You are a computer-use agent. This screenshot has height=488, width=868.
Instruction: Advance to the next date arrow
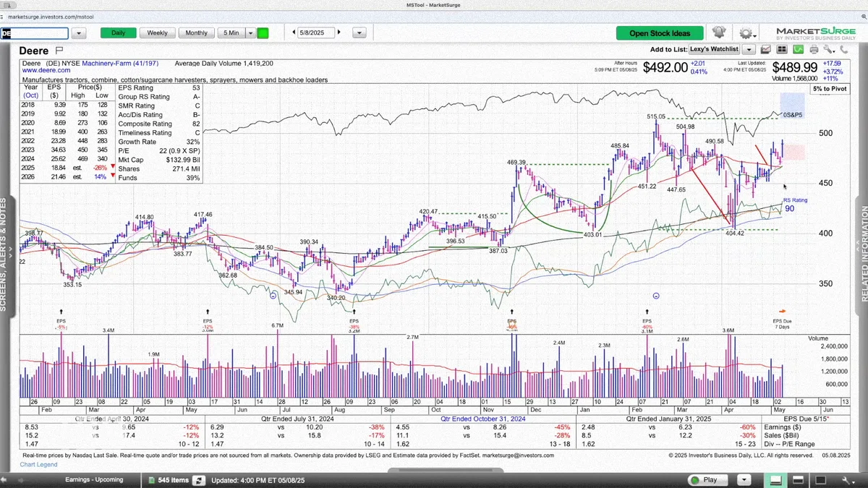[x=339, y=33]
